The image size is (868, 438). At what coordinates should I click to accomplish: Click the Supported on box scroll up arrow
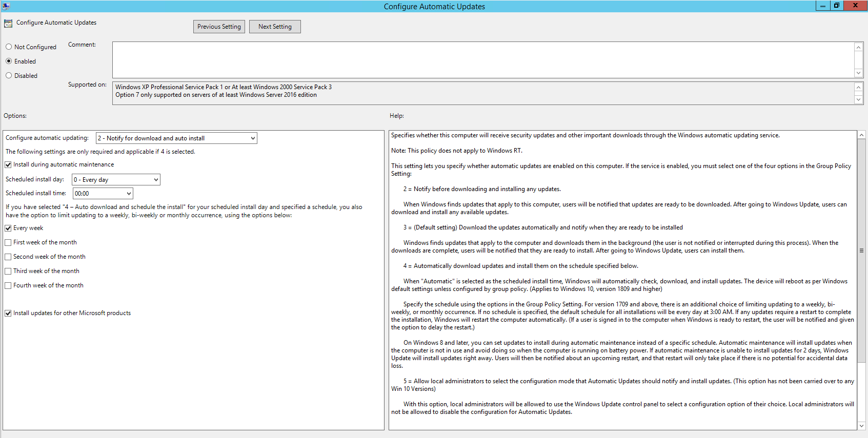pos(859,87)
